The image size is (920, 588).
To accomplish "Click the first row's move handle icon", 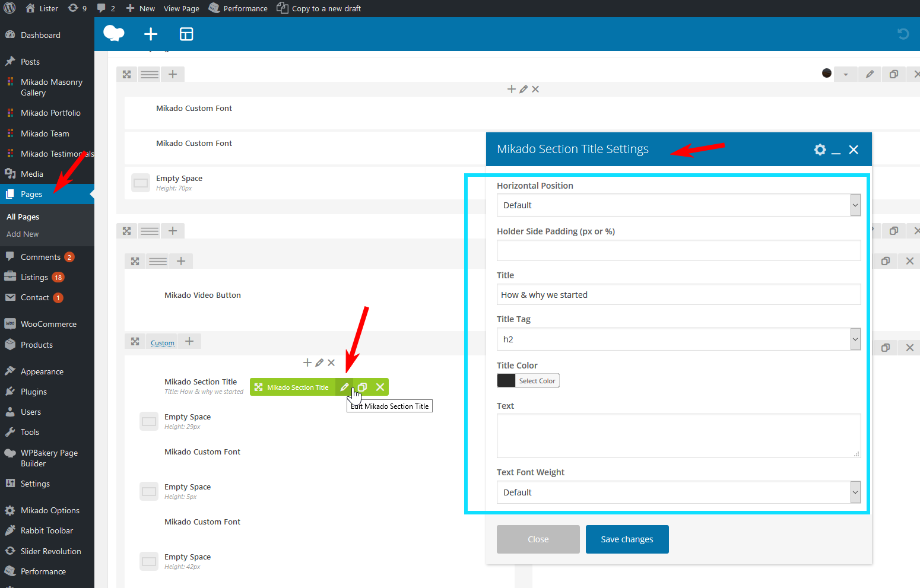I will (126, 74).
